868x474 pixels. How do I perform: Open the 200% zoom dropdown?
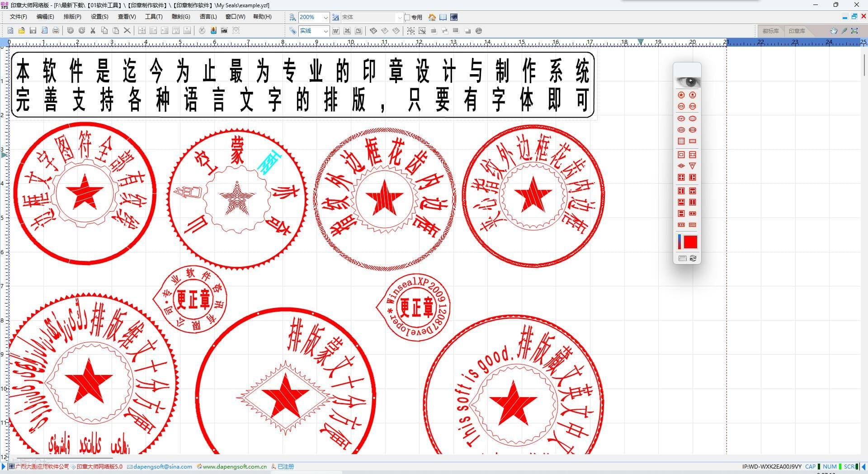point(325,17)
